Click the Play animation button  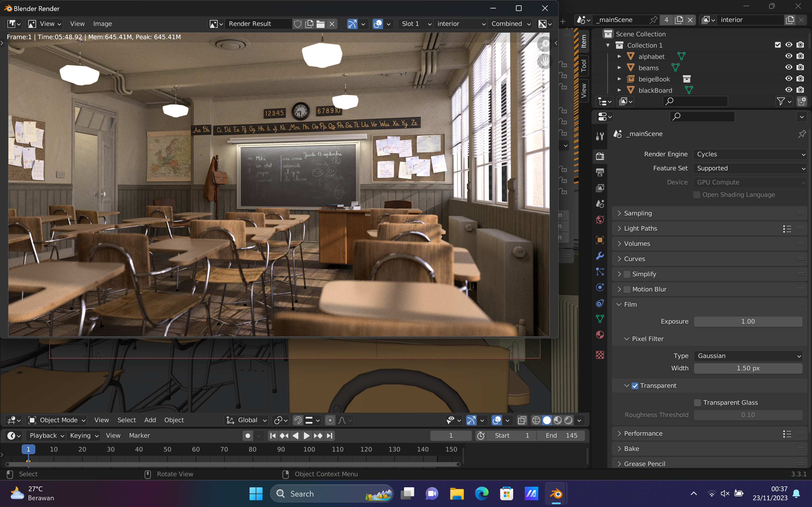point(306,435)
